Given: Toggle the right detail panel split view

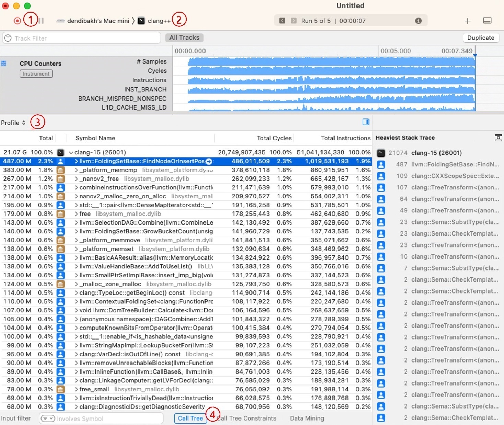Looking at the screenshot, I should pos(366,122).
